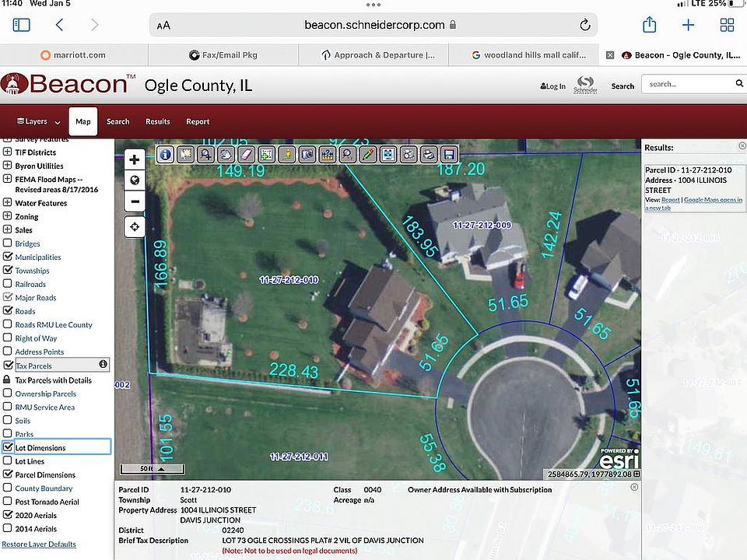This screenshot has height=560, width=747.
Task: Click the Beacon logo
Action: tap(68, 84)
